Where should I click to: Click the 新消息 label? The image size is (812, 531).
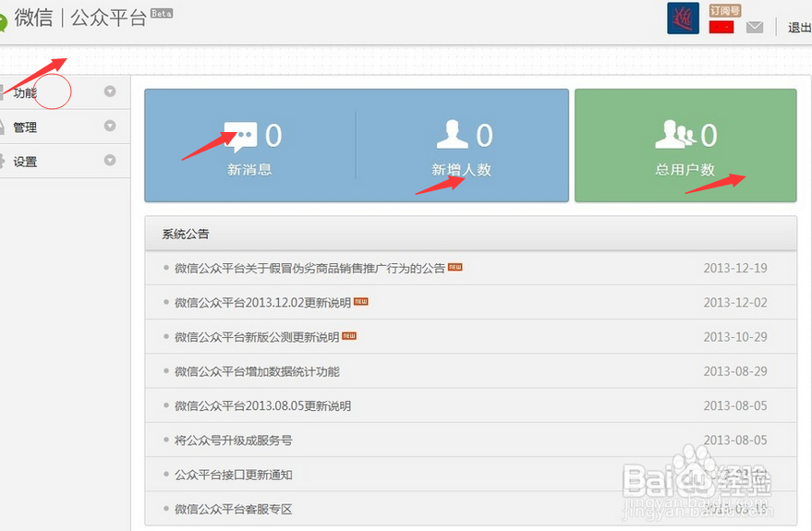pyautogui.click(x=249, y=169)
